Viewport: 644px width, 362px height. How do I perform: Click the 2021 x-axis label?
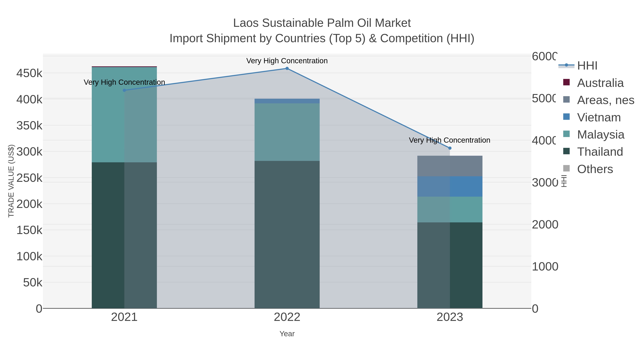point(124,317)
